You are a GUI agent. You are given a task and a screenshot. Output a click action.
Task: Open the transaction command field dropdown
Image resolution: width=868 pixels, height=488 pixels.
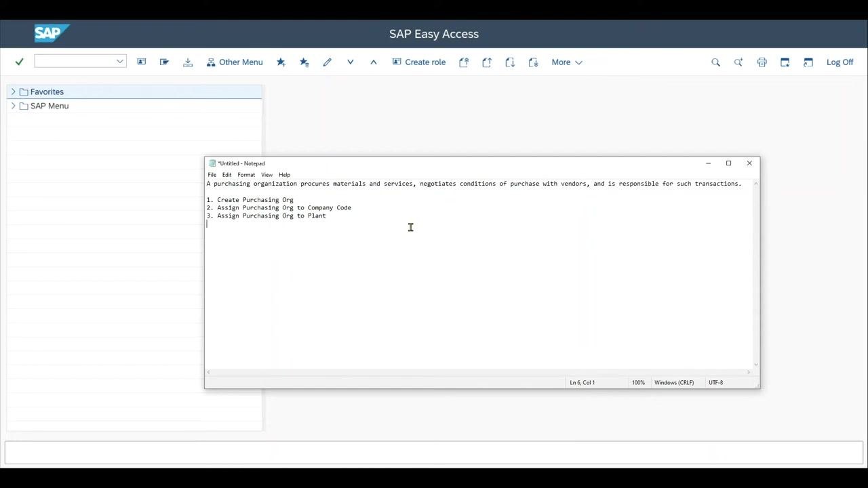120,61
